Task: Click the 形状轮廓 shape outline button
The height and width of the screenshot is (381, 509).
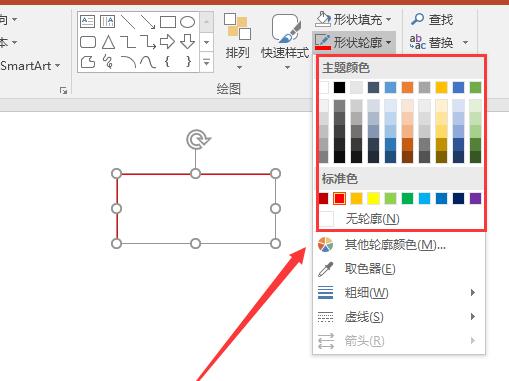Action: [353, 42]
